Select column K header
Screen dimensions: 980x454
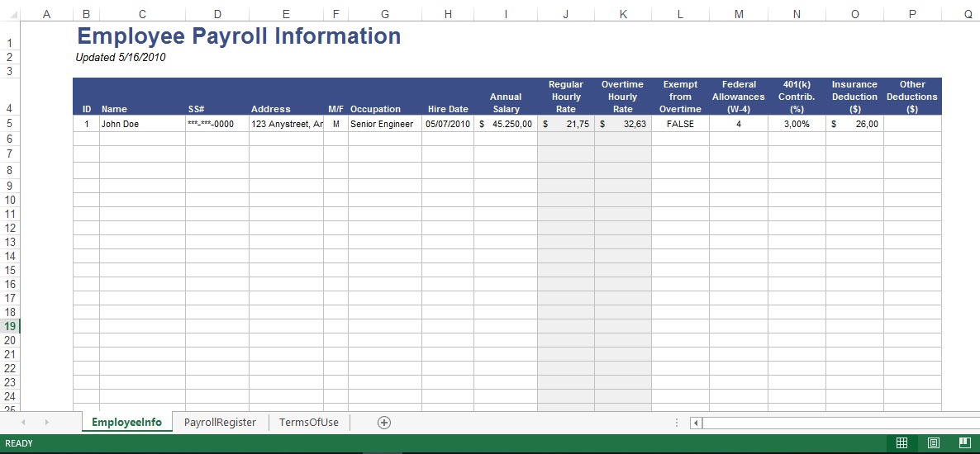tap(622, 14)
